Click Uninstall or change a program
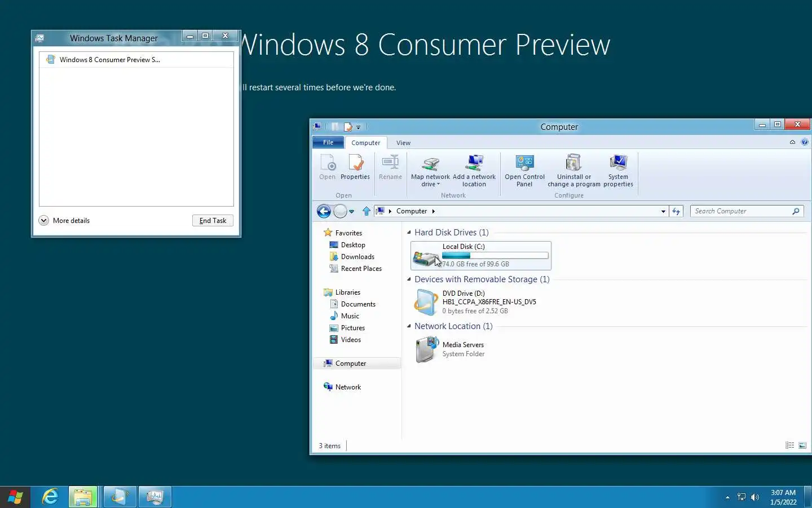The height and width of the screenshot is (508, 812). [x=573, y=170]
